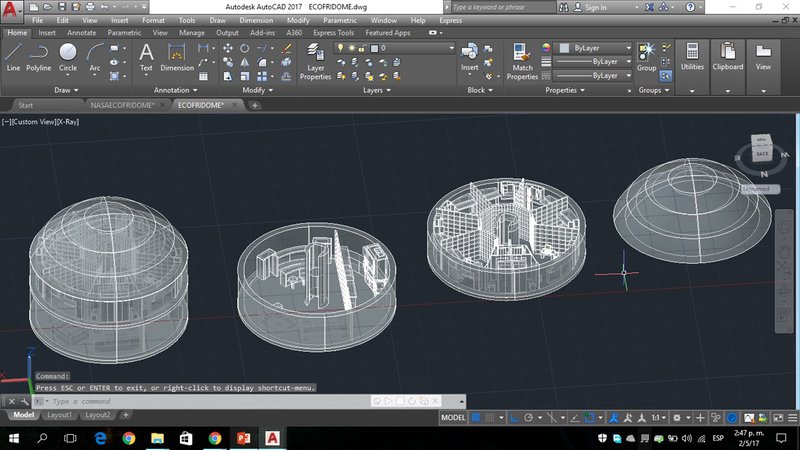Switch to the Layout1 tab
800x450 pixels.
(60, 414)
